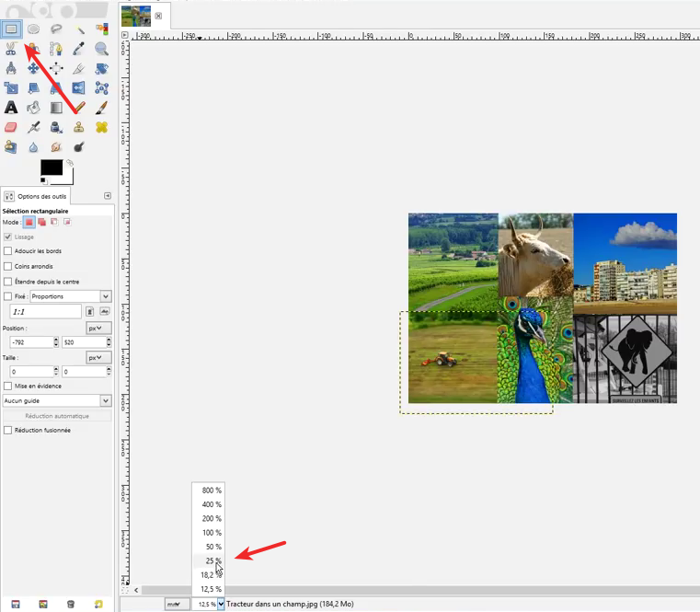Toggle the 'Coins arrondis' checkbox
The height and width of the screenshot is (612, 700).
coord(8,266)
